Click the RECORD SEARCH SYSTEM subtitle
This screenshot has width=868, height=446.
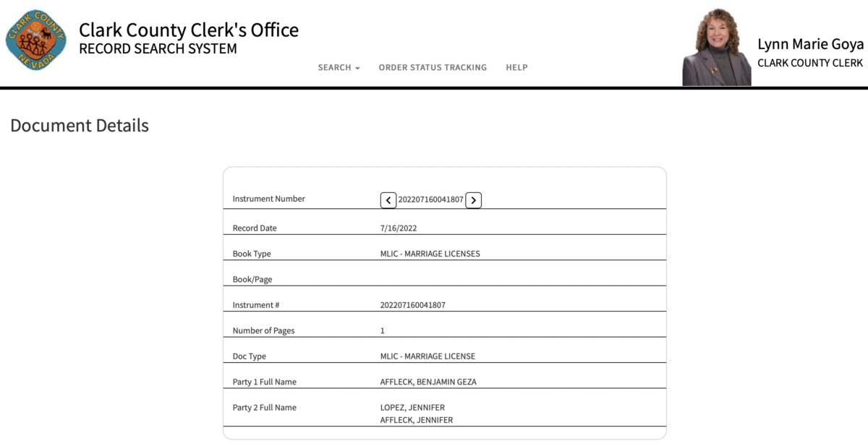pyautogui.click(x=158, y=49)
